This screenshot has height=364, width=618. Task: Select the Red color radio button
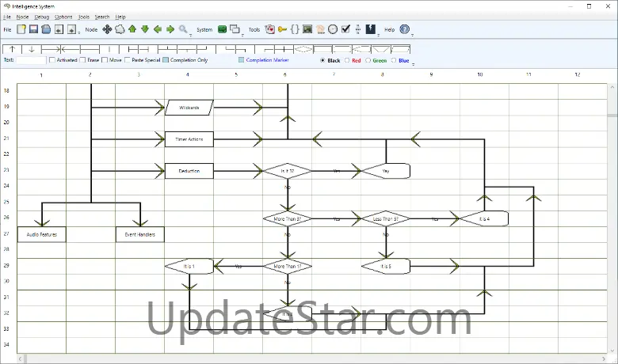[347, 60]
